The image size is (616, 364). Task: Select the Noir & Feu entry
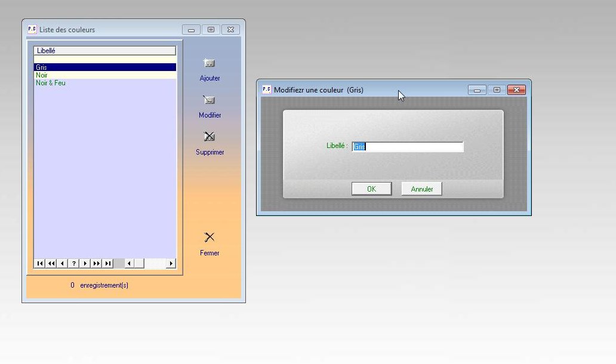104,83
